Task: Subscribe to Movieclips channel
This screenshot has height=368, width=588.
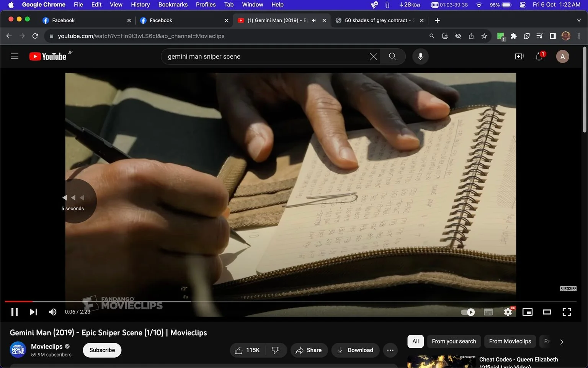Action: (x=102, y=350)
